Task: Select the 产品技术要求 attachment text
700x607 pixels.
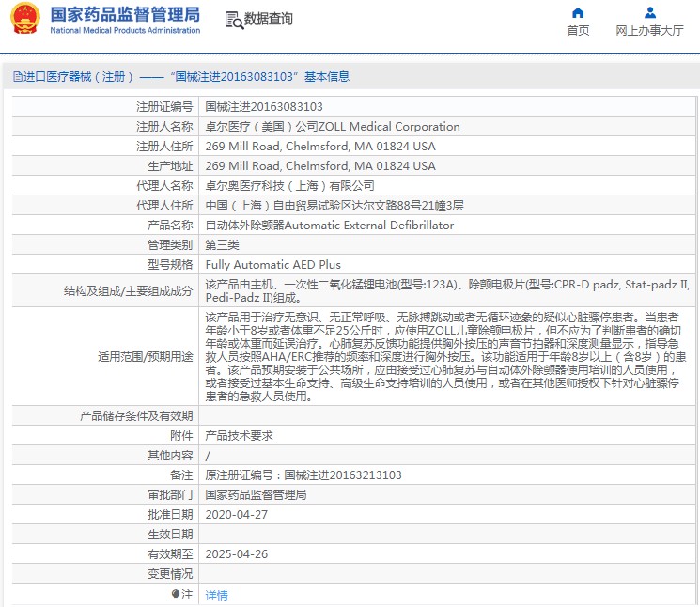Action: pos(240,436)
